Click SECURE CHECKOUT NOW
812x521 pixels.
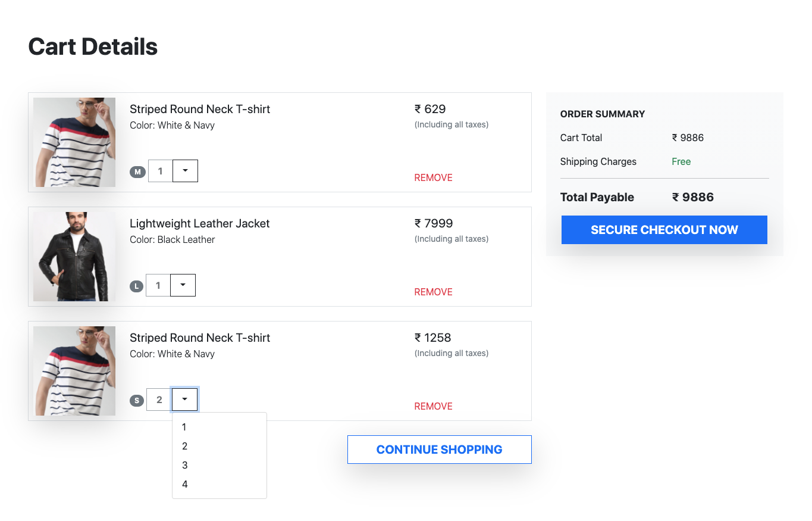coord(664,229)
